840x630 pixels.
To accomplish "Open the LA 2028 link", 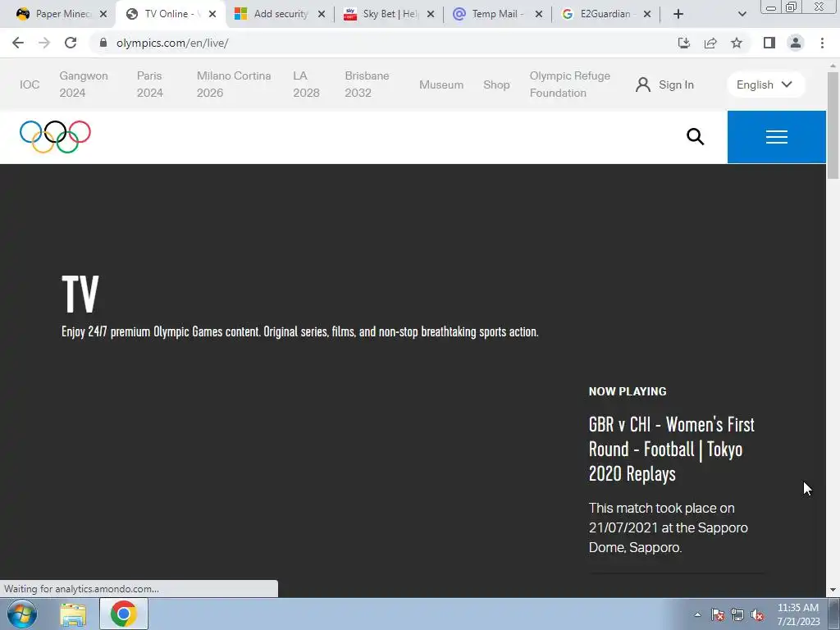I will click(306, 84).
